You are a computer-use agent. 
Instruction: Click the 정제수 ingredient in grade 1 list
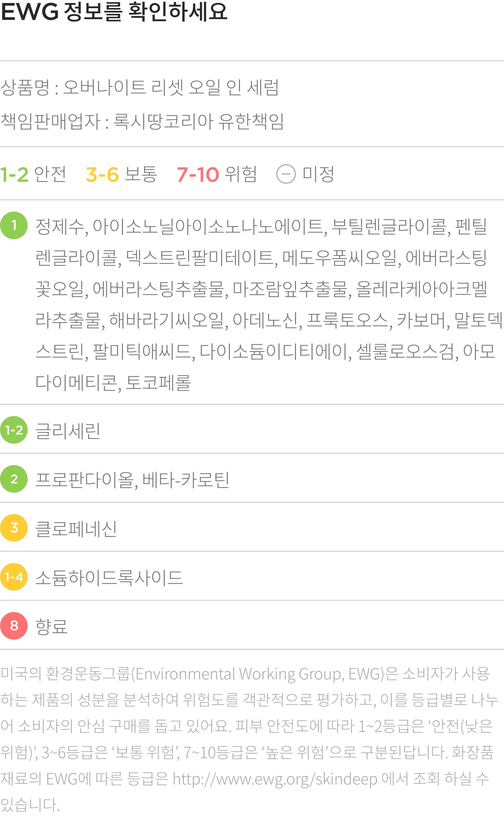[60, 226]
